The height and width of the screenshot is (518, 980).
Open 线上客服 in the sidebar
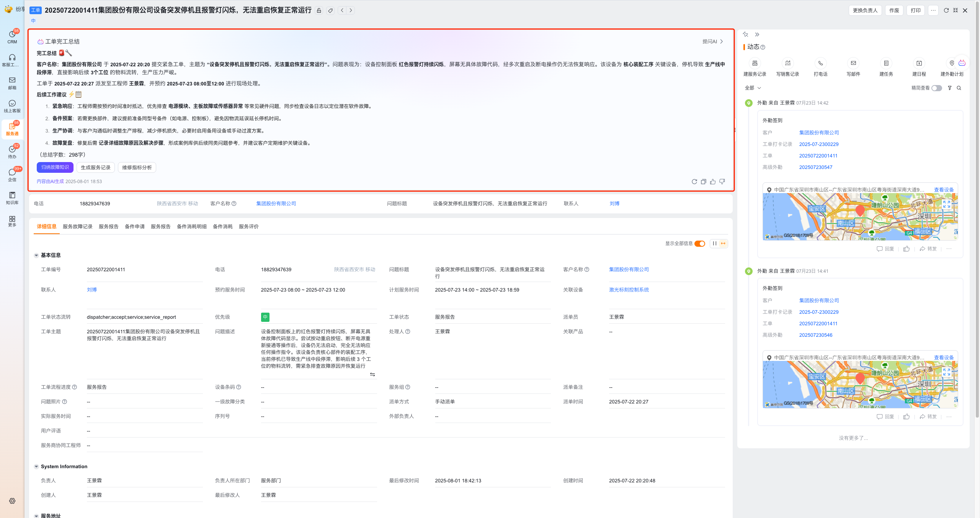[x=12, y=106]
